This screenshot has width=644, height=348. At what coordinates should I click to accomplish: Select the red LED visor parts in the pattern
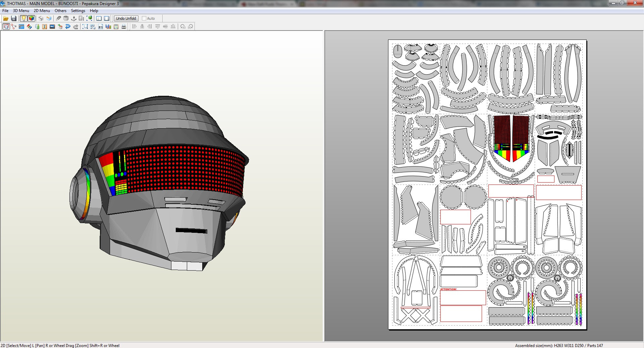click(x=511, y=138)
